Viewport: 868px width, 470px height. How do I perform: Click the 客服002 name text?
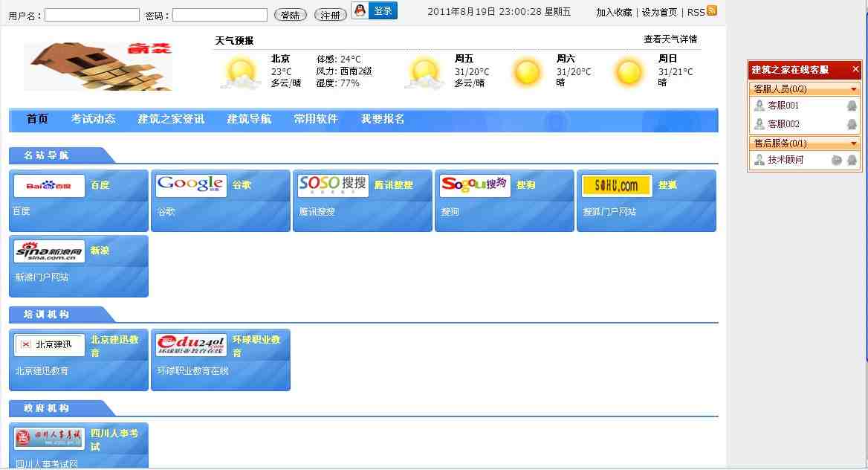(783, 124)
